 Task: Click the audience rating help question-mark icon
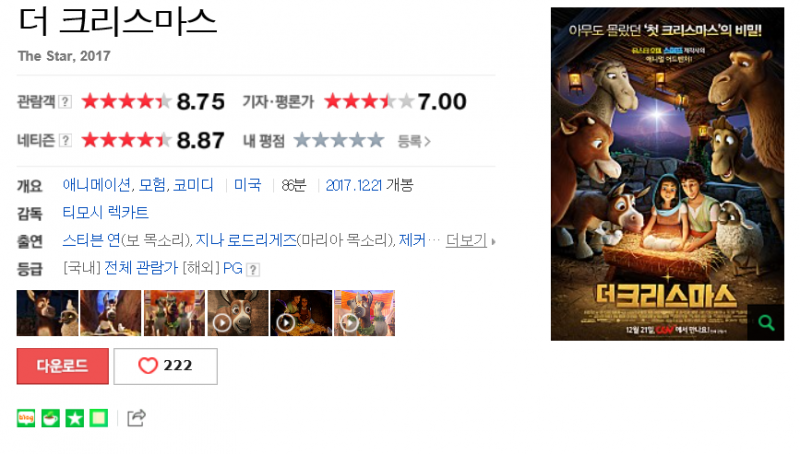click(65, 102)
